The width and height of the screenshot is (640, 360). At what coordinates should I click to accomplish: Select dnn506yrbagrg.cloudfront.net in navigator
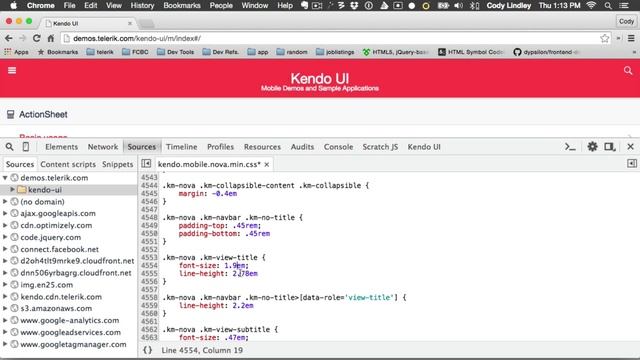[76, 273]
